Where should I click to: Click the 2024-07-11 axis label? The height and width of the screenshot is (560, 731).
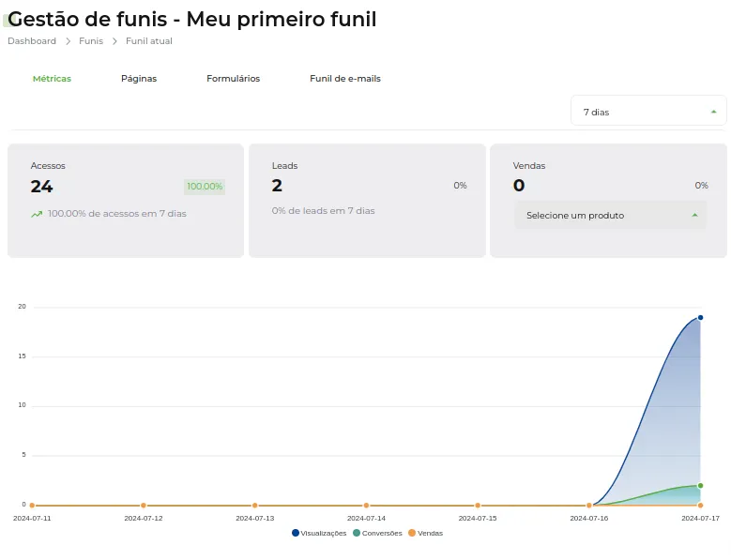[x=32, y=518]
